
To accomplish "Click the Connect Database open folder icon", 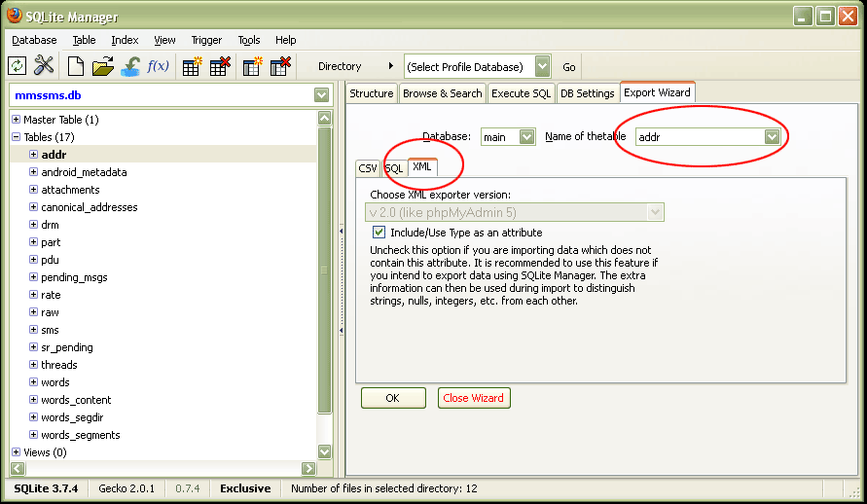I will point(103,66).
